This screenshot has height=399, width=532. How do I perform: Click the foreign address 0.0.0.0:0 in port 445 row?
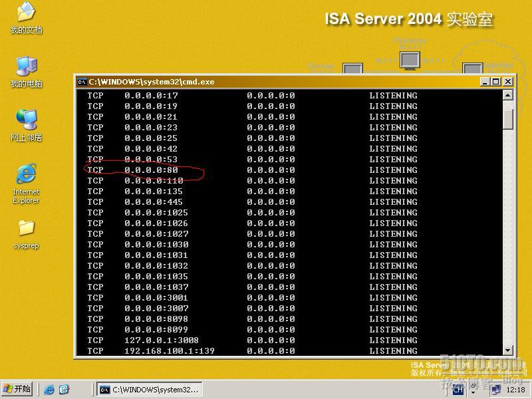click(271, 201)
